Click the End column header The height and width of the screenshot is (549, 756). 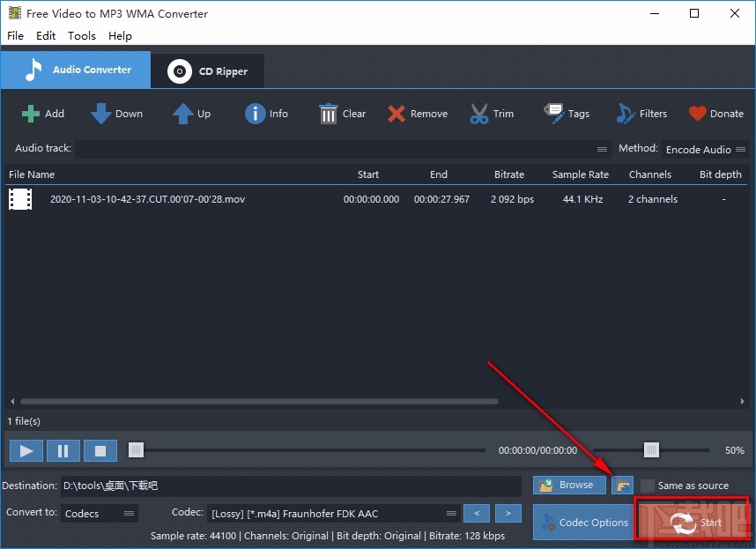coord(439,174)
